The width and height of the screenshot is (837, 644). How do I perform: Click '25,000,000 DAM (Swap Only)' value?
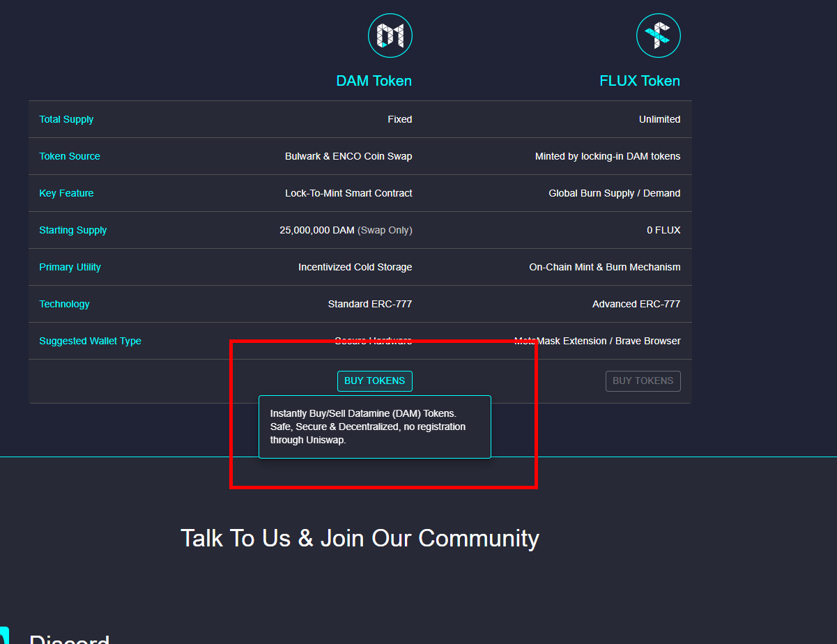(x=346, y=230)
